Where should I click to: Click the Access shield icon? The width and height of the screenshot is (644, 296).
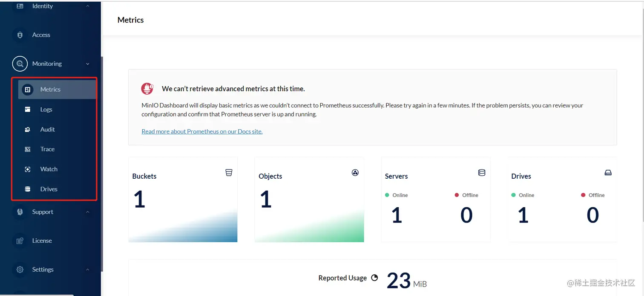[20, 35]
